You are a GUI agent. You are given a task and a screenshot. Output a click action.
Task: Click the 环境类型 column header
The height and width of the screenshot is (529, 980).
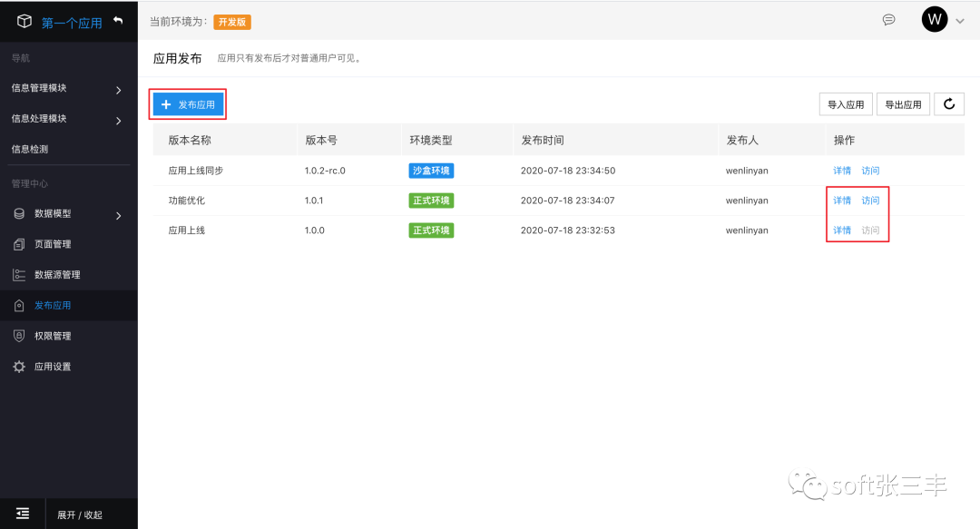click(431, 140)
